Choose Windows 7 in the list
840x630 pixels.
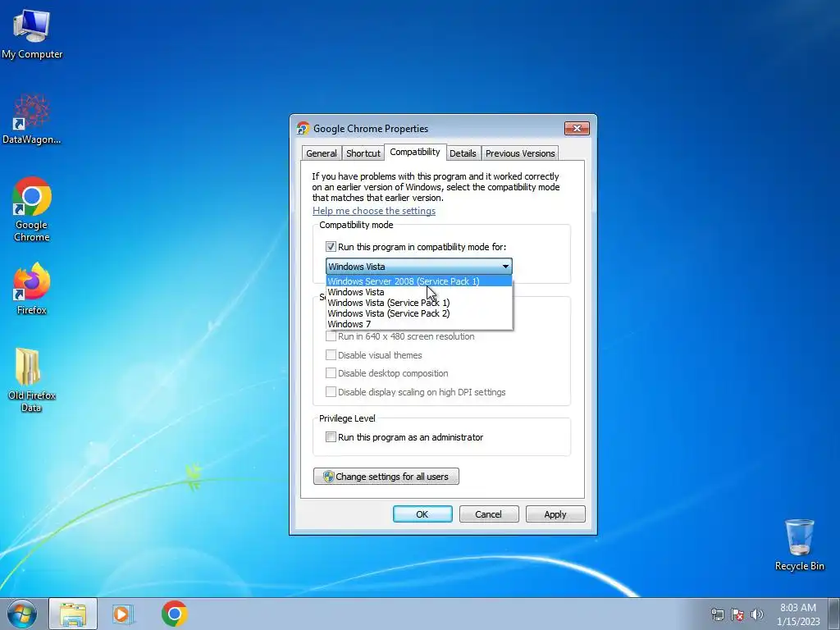coord(419,324)
